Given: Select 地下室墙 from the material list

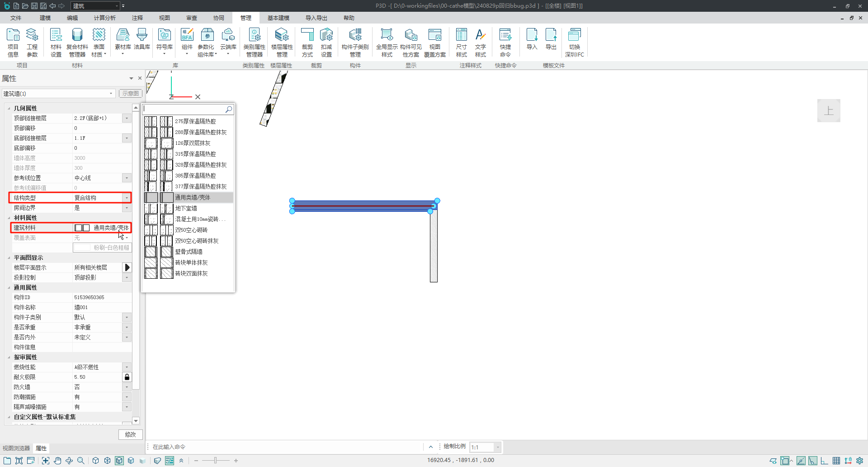Looking at the screenshot, I should 186,208.
